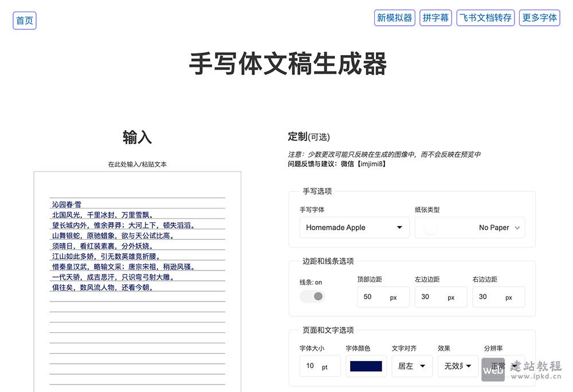The image size is (573, 392).
Task: Toggle the 线条 lines switch off
Action: (312, 296)
